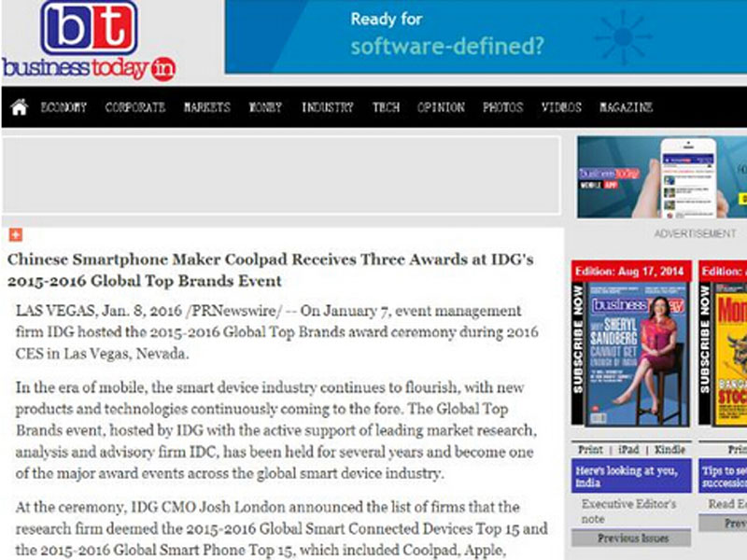Open the Videos section
747x560 pixels.
click(561, 107)
